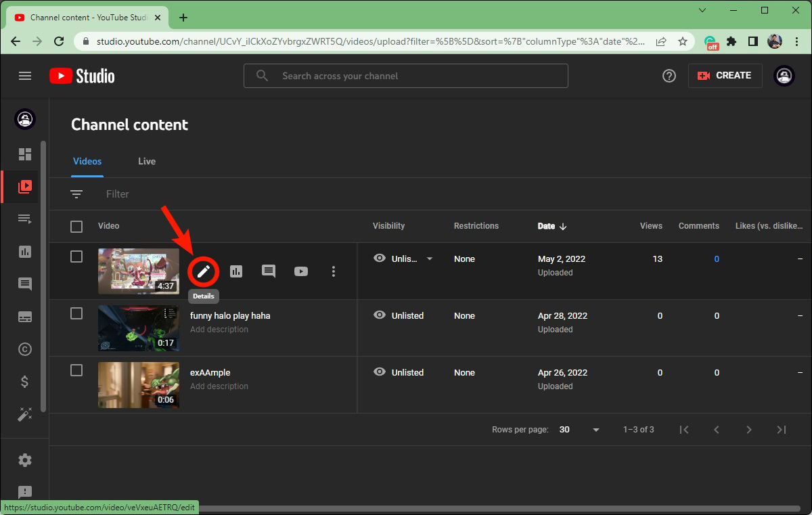Open Copyright section in sidebar
Image resolution: width=812 pixels, height=515 pixels.
25,349
